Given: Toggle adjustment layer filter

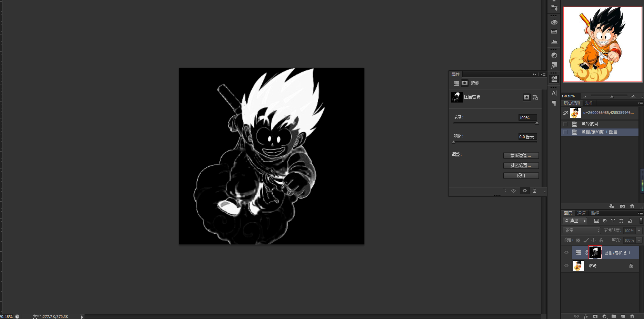Looking at the screenshot, I should [605, 221].
